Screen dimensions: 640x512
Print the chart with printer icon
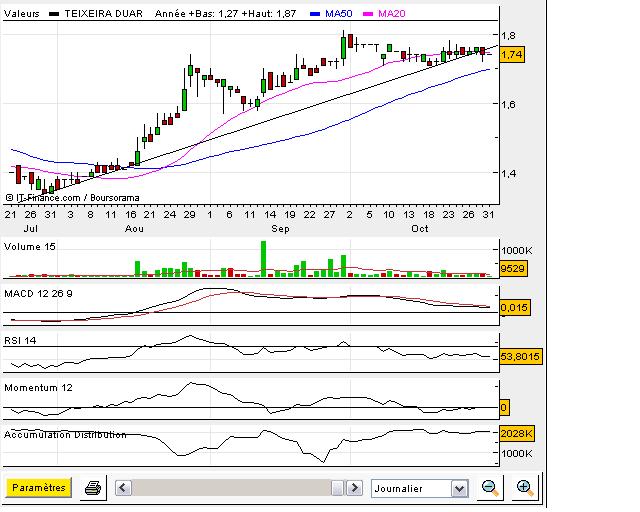pyautogui.click(x=93, y=488)
